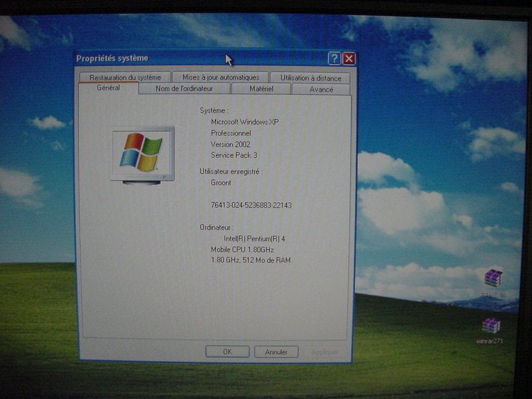This screenshot has height=399, width=532.
Task: Click the Windows XP monitor logo image
Action: (142, 155)
